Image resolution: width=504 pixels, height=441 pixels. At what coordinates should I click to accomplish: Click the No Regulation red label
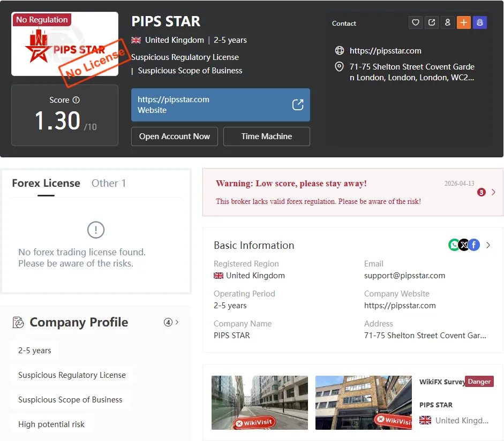[x=42, y=20]
